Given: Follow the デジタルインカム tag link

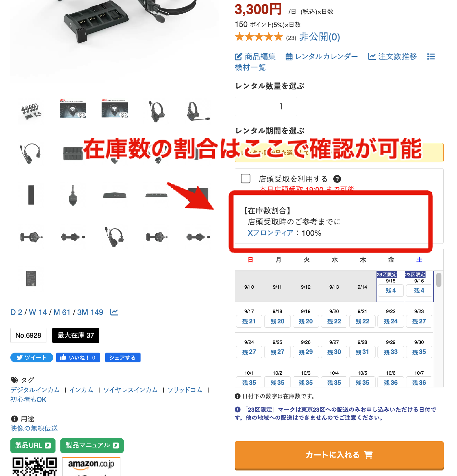Looking at the screenshot, I should tap(35, 390).
